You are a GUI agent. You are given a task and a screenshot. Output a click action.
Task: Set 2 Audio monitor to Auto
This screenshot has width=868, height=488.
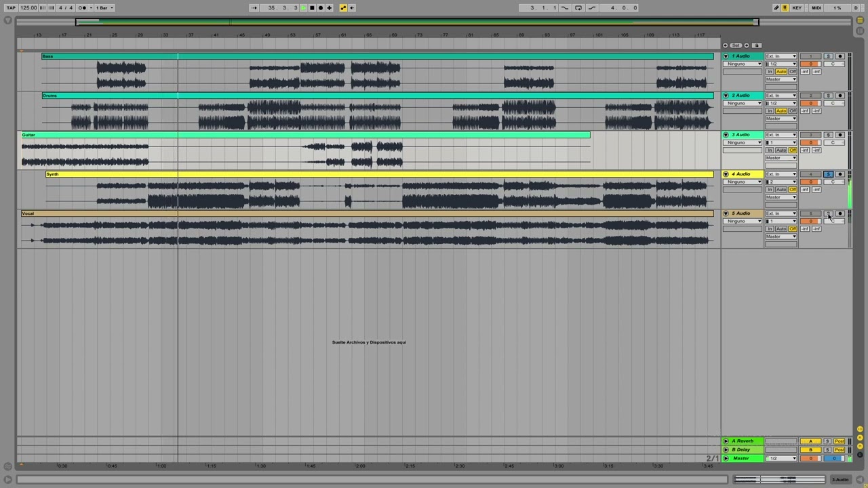click(781, 111)
